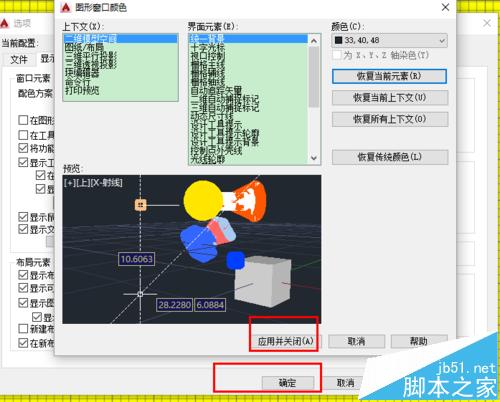This screenshot has height=402, width=500.
Task: Enable the 在图形 checkbox in 选项 window
Action: pyautogui.click(x=23, y=120)
